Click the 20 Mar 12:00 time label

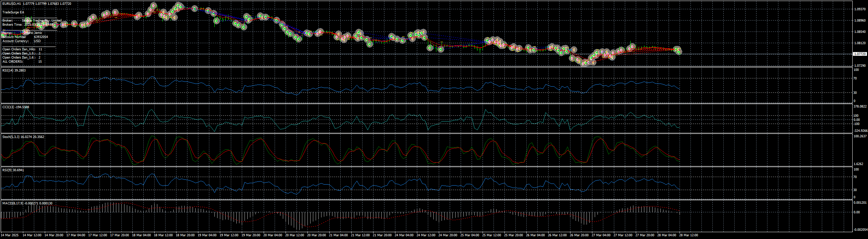point(294,235)
